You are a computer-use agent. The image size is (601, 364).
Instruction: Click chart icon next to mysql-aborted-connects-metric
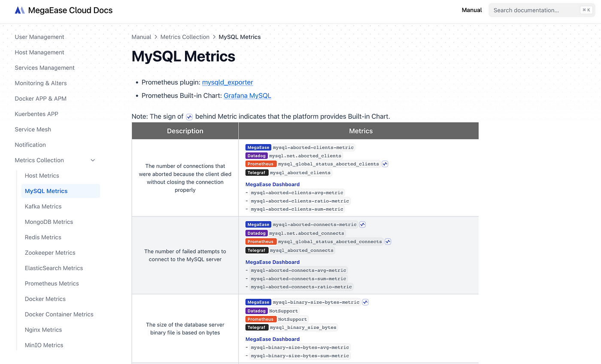[362, 224]
